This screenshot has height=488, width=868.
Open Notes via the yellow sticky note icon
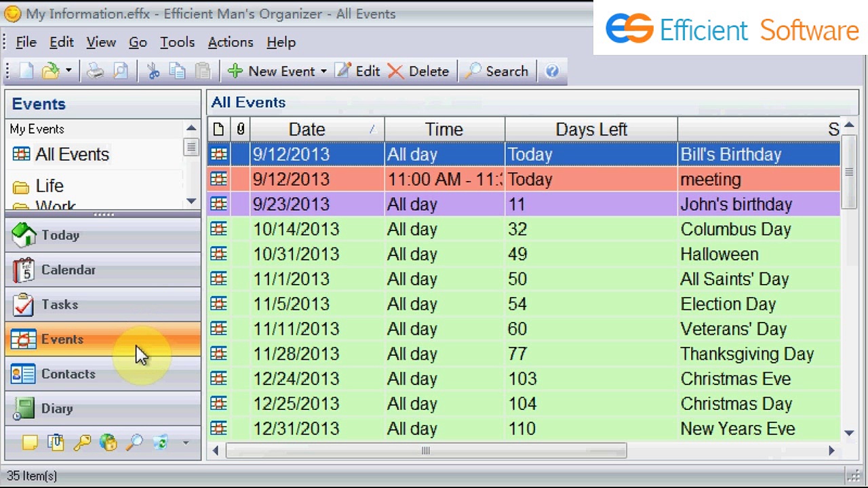tap(29, 443)
